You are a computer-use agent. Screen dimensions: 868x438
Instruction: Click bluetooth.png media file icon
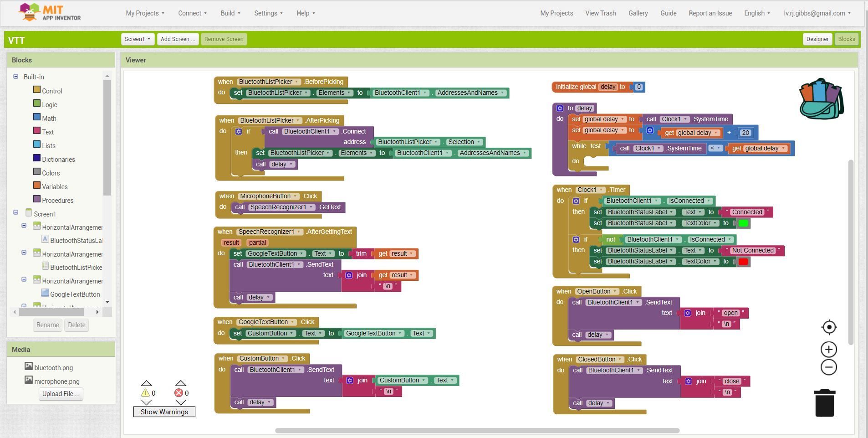tap(28, 366)
